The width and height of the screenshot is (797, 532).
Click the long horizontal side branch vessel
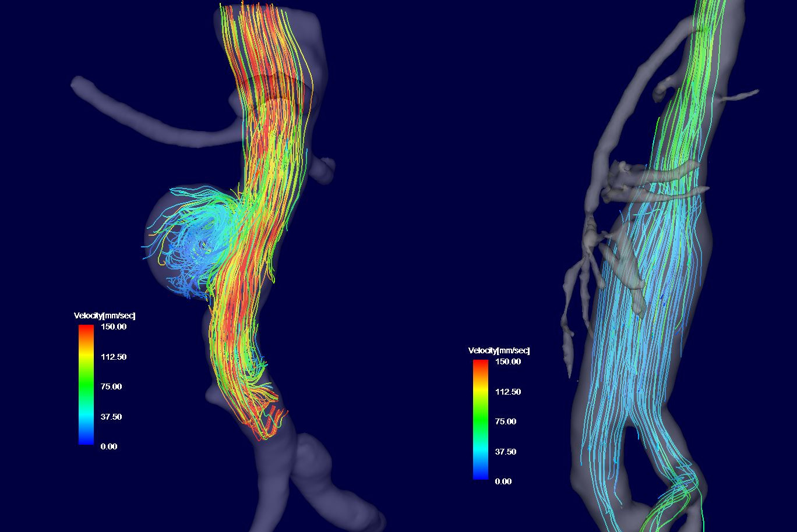[x=146, y=116]
